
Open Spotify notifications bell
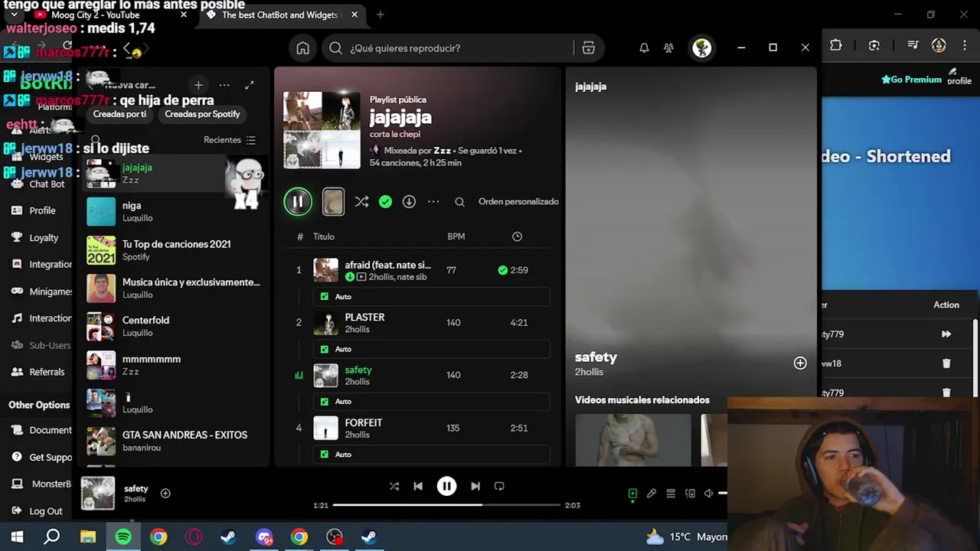tap(644, 48)
